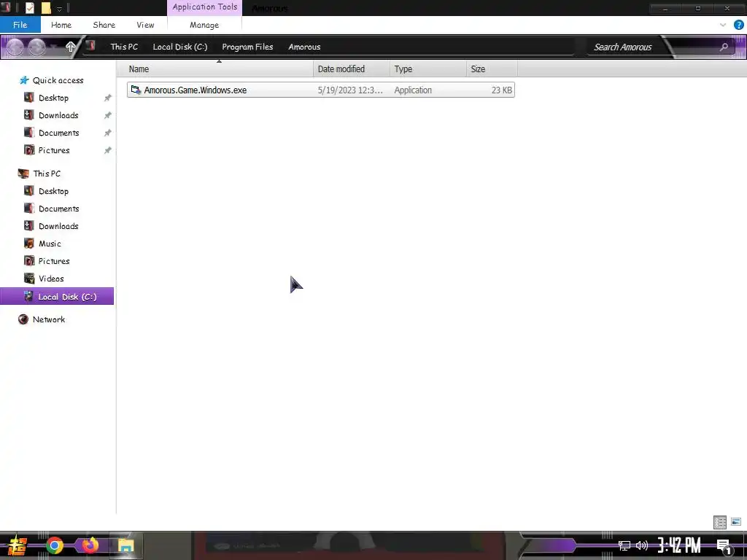Viewport: 747px width, 560px height.
Task: Open Properties from the quick access toolbar
Action: tap(29, 7)
